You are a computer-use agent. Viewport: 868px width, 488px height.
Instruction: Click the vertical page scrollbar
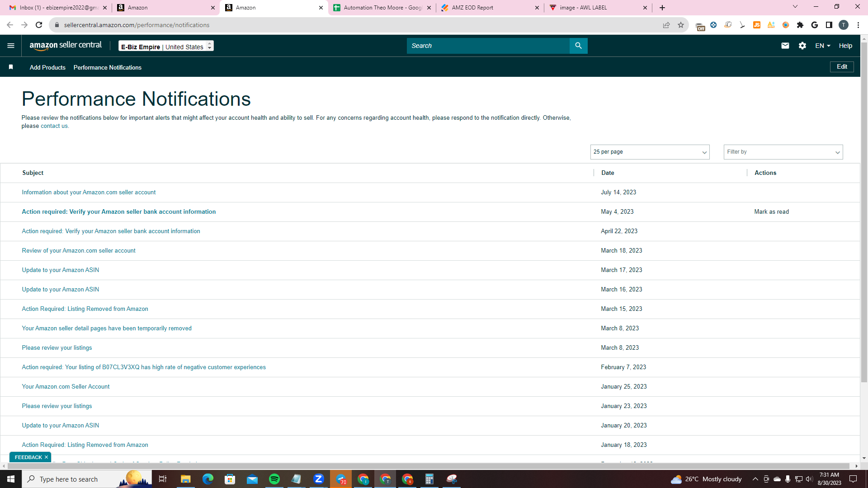click(x=864, y=212)
